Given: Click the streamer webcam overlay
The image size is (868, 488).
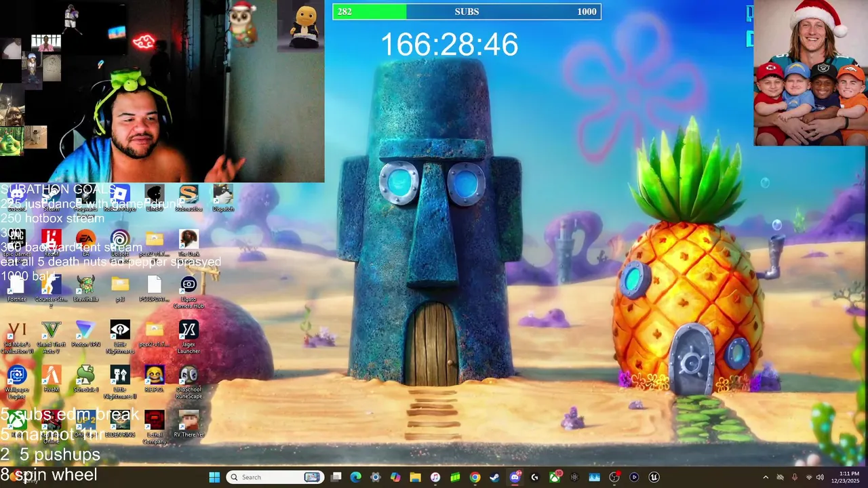Looking at the screenshot, I should tap(162, 91).
